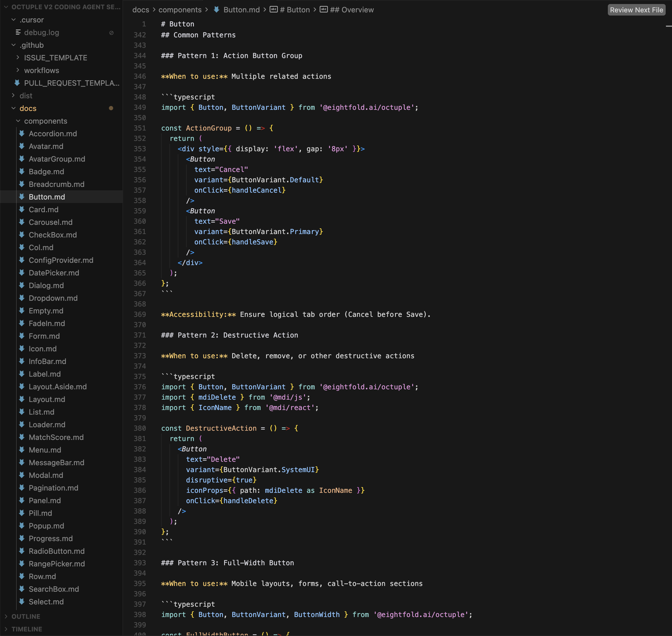
Task: Click the symbol icon before ## Overview breadcrumb
Action: [x=324, y=9]
